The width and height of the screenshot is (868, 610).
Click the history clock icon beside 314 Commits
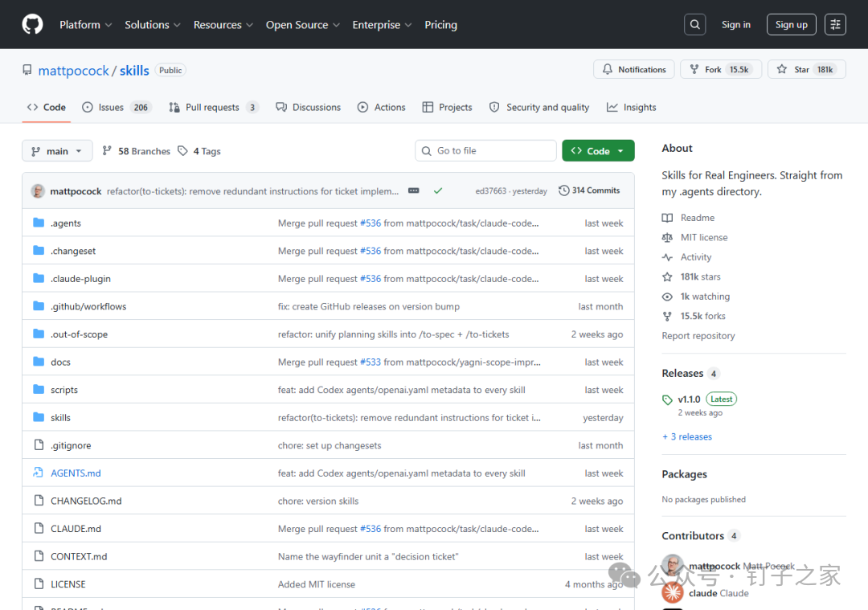click(563, 190)
